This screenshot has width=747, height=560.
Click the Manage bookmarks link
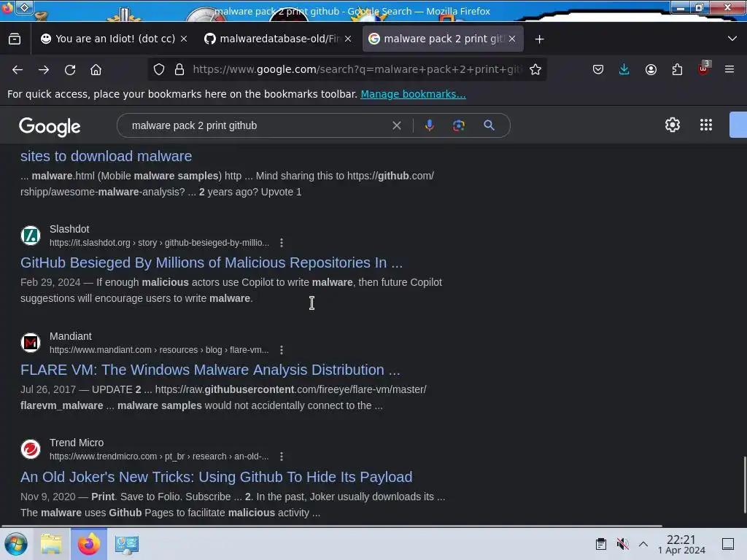[x=413, y=94]
